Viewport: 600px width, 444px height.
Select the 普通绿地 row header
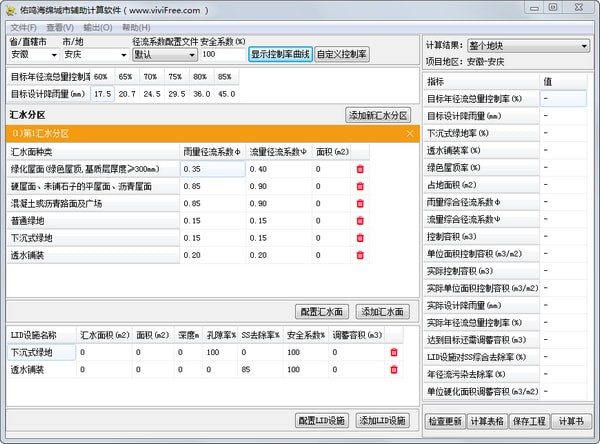tap(93, 221)
